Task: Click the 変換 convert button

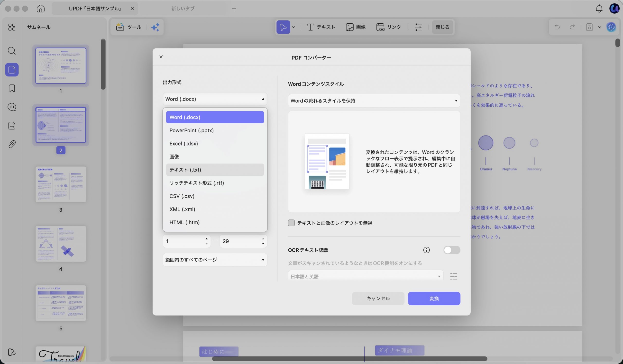Action: tap(434, 299)
